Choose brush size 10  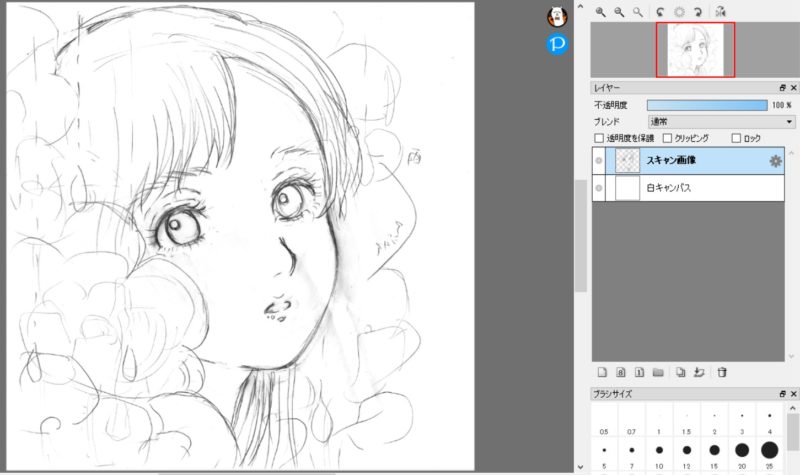[659, 456]
